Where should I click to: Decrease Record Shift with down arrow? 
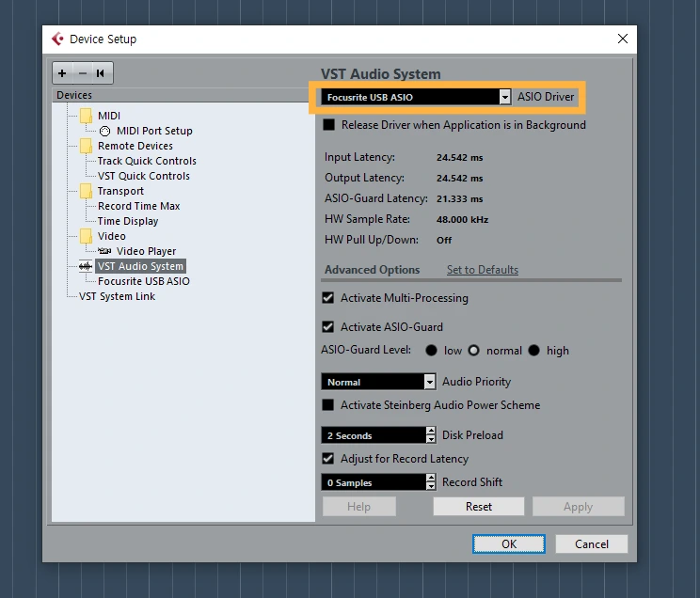click(431, 486)
